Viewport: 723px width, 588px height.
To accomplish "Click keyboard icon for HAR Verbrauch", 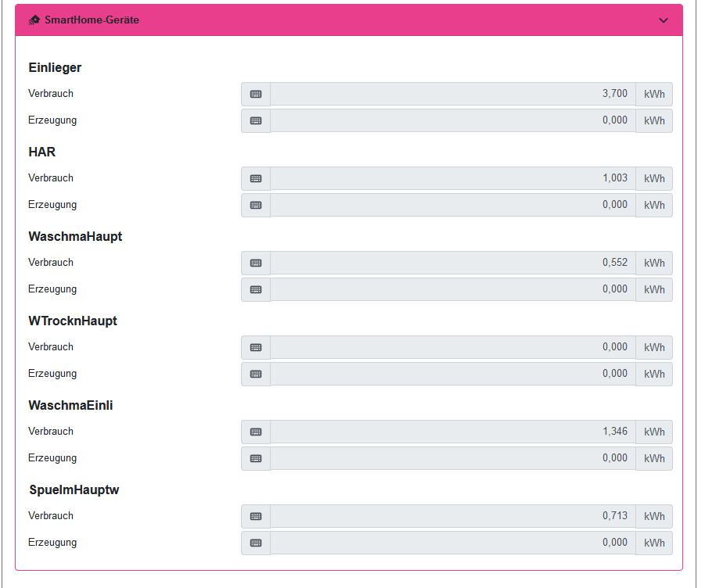I will 256,178.
